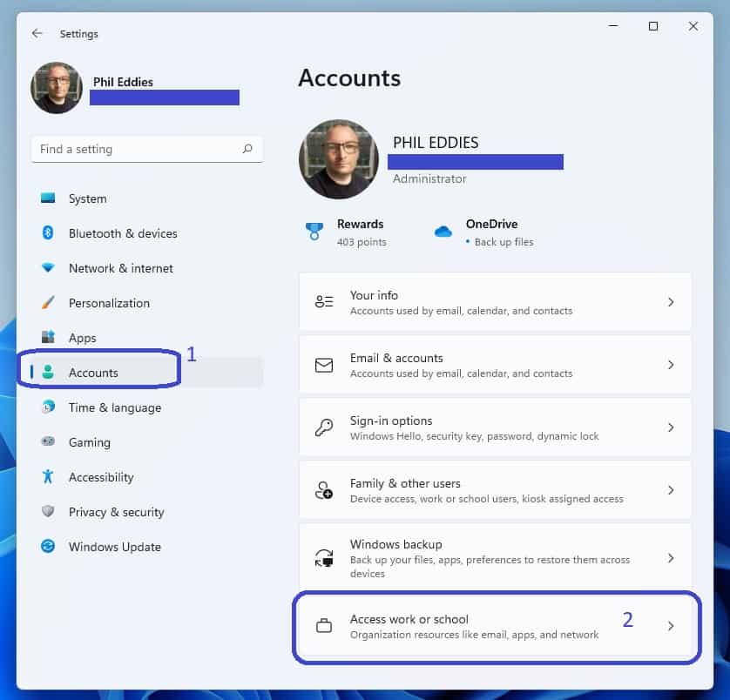Click the Phil Eddies name in sidebar
This screenshot has height=700, width=730.
[x=123, y=82]
